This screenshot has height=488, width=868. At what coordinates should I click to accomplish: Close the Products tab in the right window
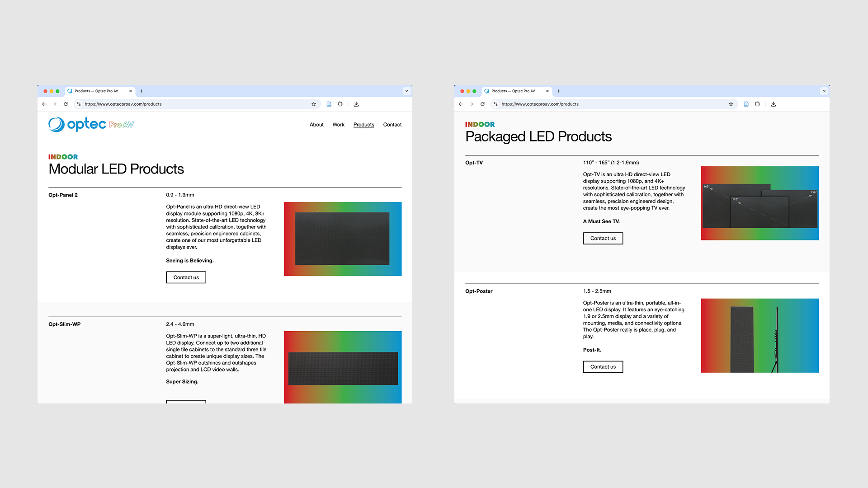pos(547,91)
